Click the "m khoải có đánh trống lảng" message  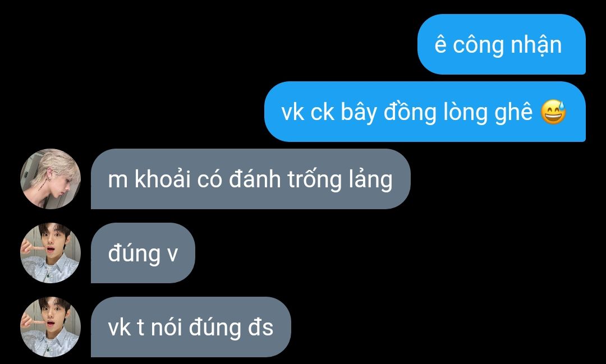(250, 179)
